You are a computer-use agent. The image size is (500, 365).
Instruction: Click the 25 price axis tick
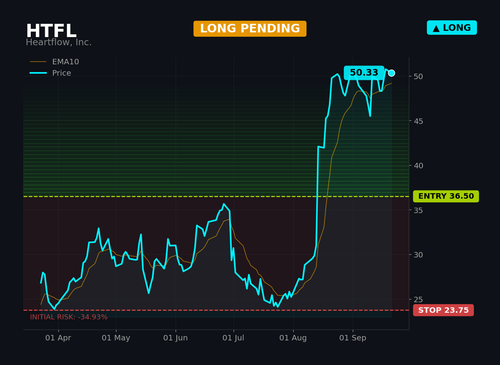418,299
